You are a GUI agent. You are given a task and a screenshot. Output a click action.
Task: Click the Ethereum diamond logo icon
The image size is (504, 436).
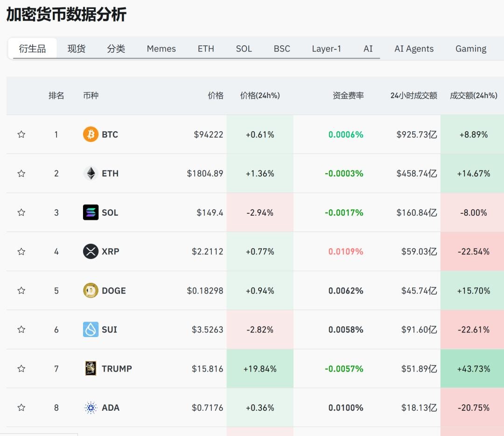point(91,174)
